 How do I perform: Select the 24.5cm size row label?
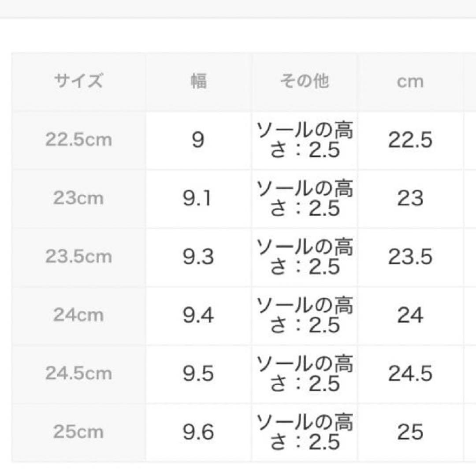pyautogui.click(x=78, y=374)
